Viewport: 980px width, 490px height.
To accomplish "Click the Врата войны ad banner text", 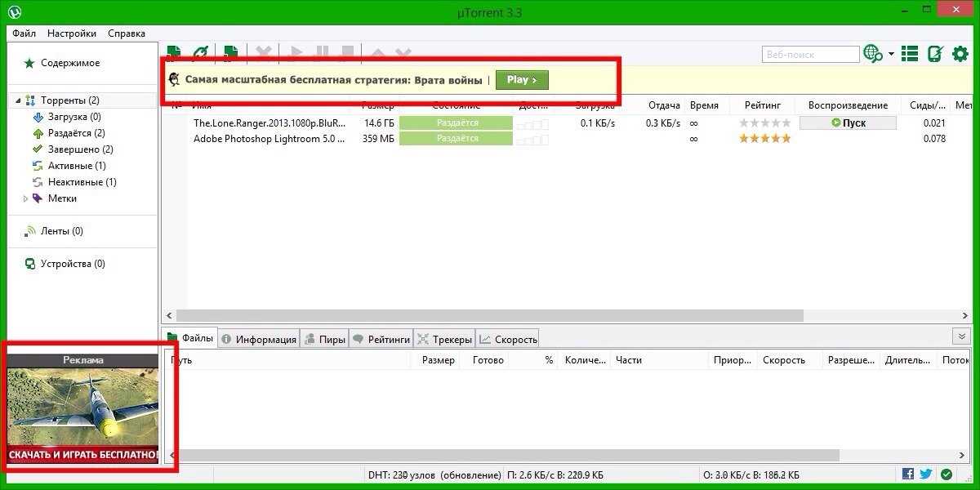I will click(448, 80).
